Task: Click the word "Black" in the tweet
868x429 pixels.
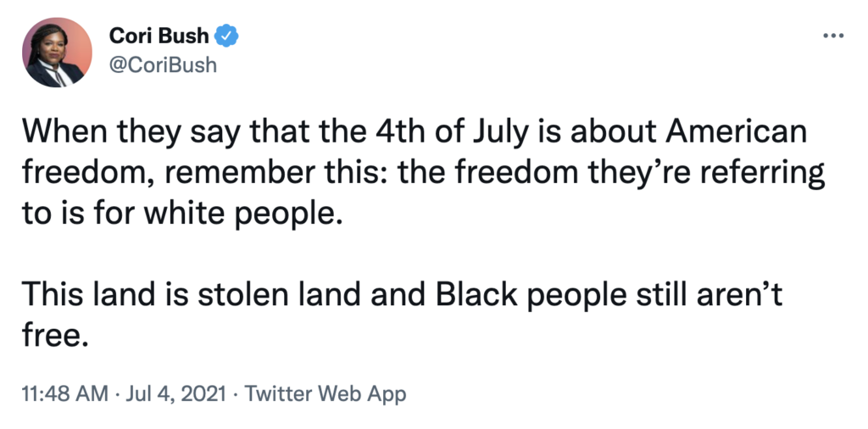Action: click(477, 294)
